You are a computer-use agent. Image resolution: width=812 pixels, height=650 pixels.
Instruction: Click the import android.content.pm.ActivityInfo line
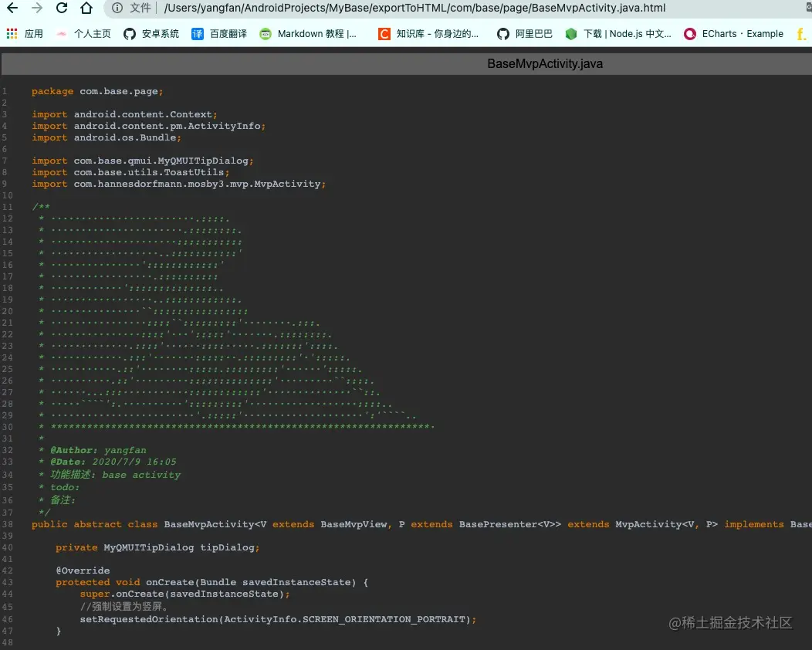tap(148, 126)
